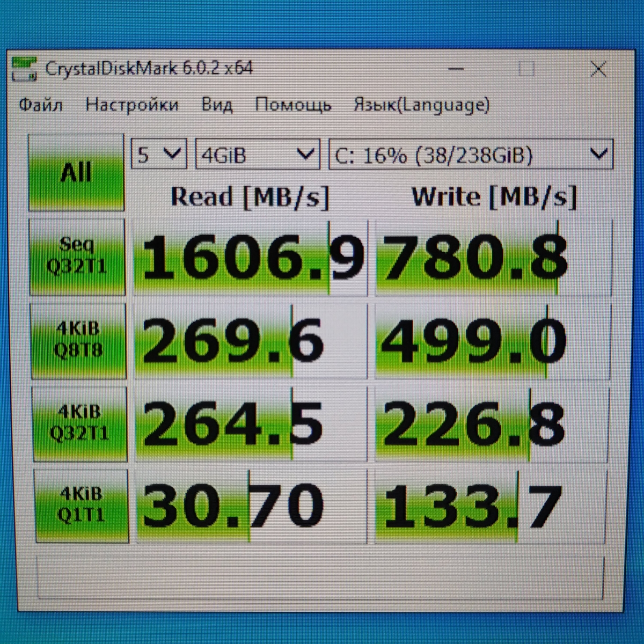Viewport: 644px width, 644px height.
Task: Click the Seq Q32T1 read result 1606.9
Action: coord(250,258)
